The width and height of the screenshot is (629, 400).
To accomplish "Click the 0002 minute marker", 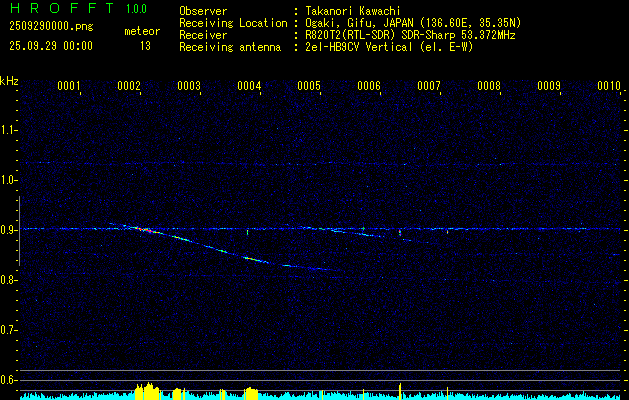I will click(129, 85).
